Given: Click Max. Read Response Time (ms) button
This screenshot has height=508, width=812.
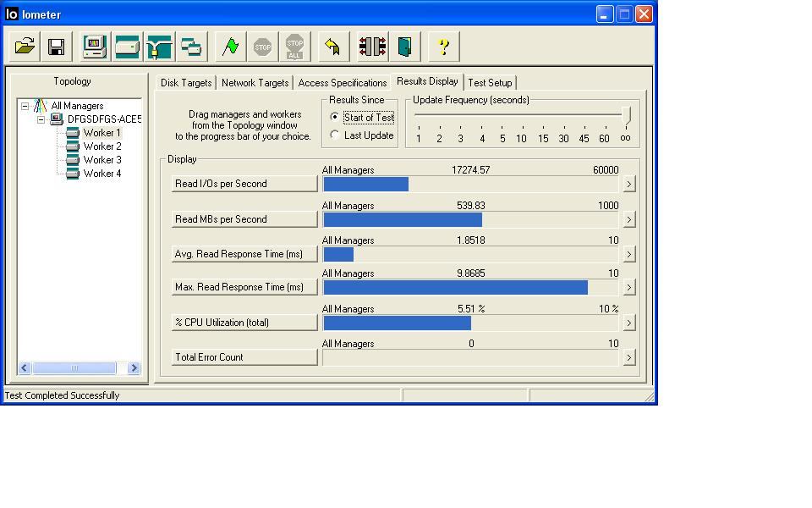Looking at the screenshot, I should pyautogui.click(x=244, y=287).
